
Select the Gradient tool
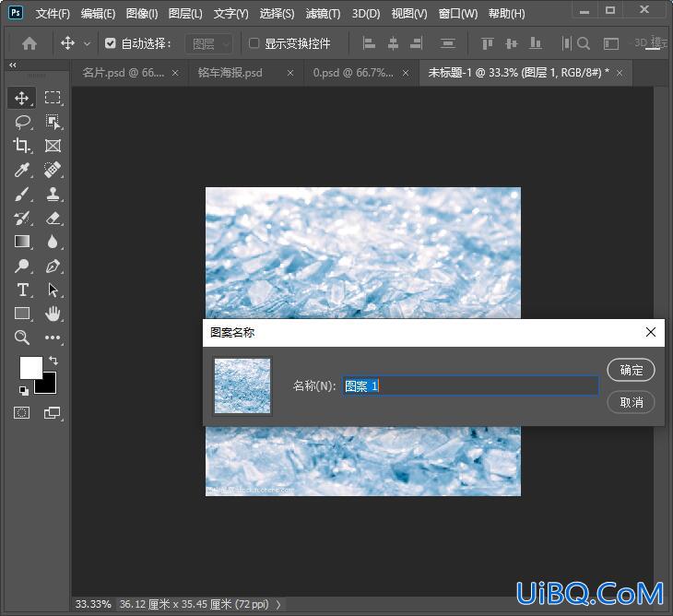(x=21, y=242)
